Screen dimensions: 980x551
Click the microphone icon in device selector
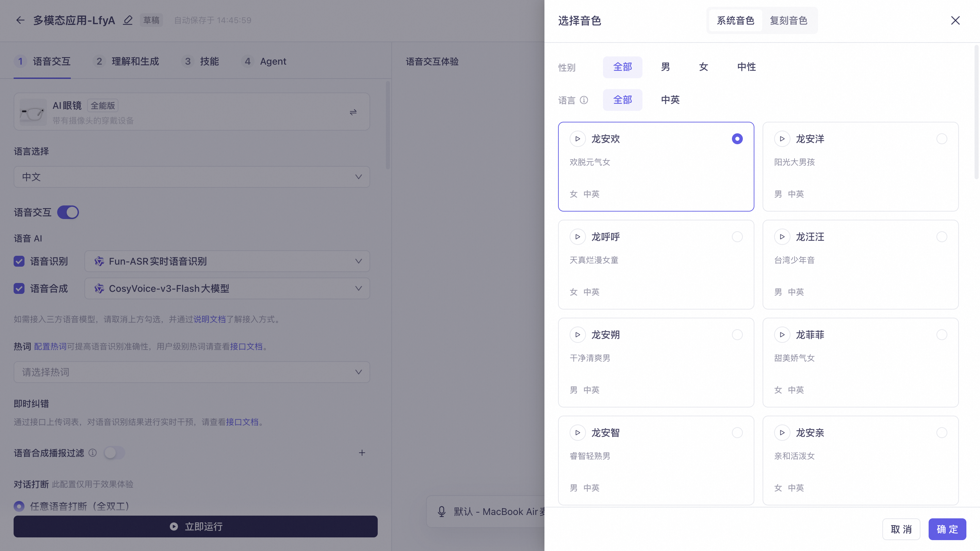[441, 512]
